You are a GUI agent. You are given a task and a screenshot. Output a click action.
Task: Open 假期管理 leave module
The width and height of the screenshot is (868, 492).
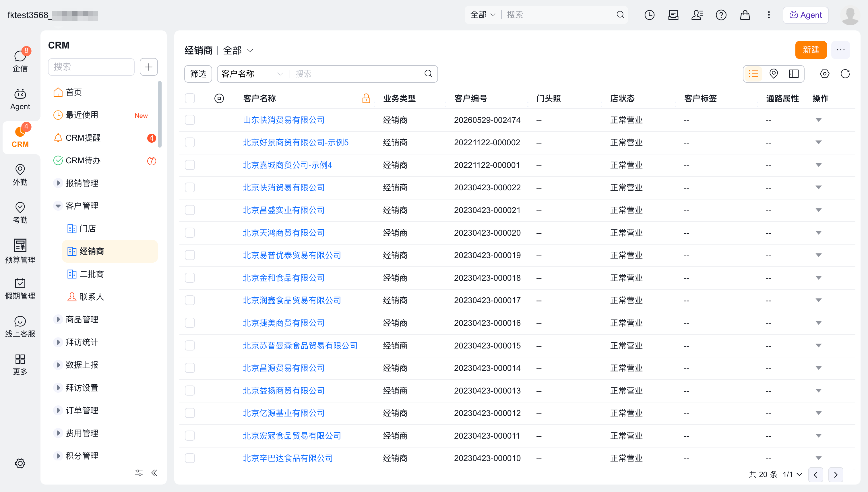pos(20,289)
